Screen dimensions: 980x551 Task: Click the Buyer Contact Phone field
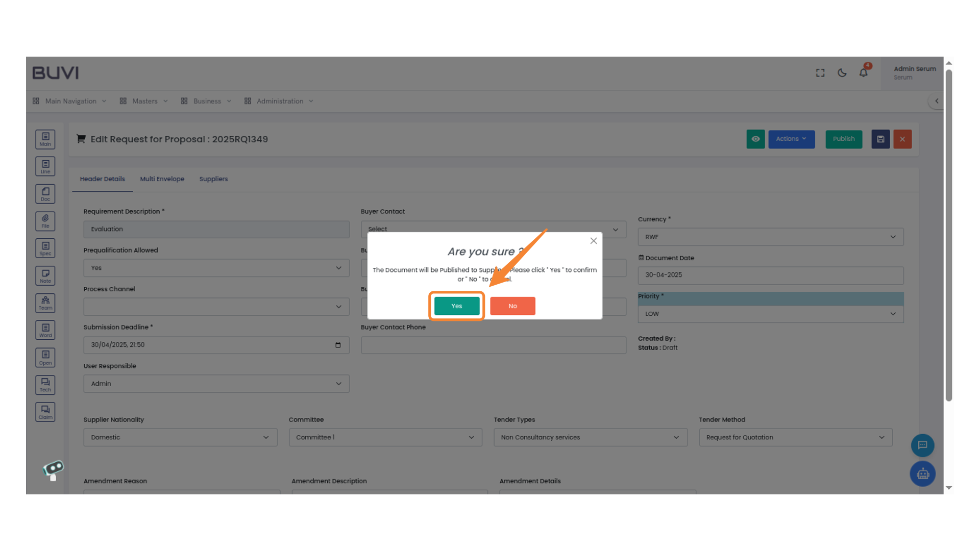pos(493,345)
